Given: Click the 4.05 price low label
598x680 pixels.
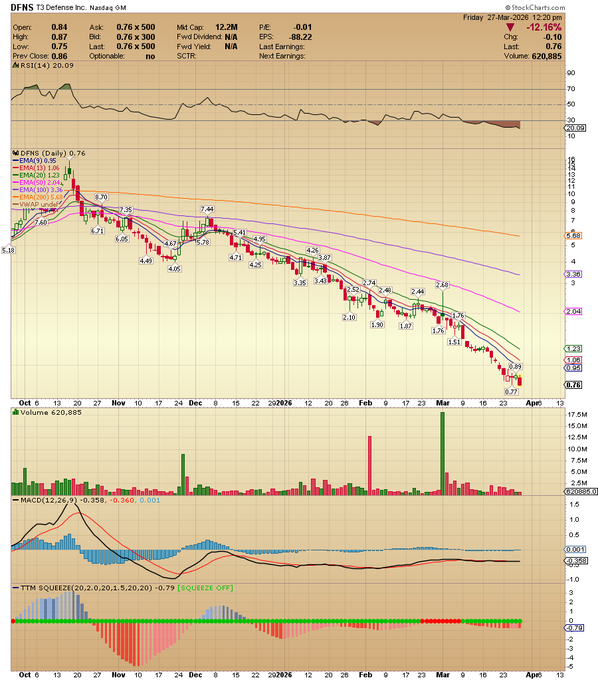Looking at the screenshot, I should [174, 269].
